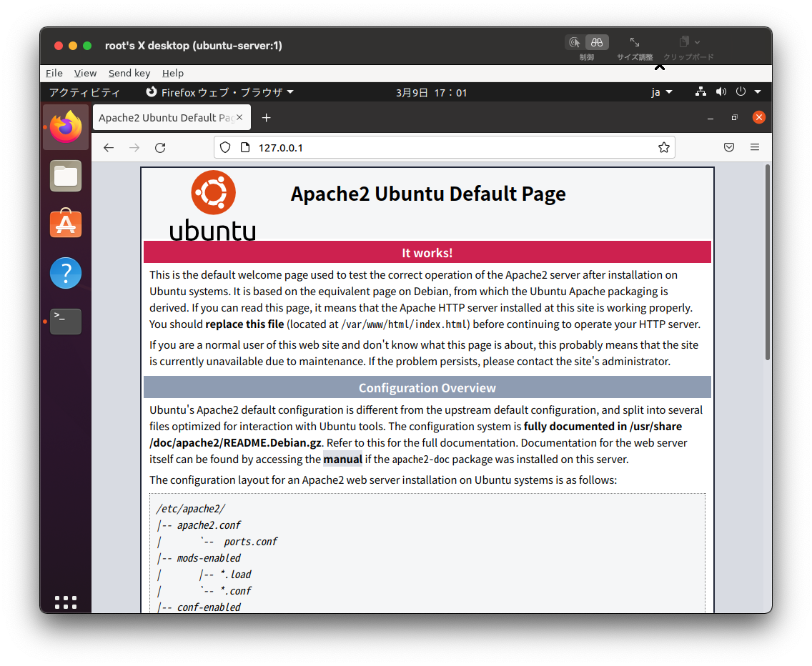Screen dimensions: 812x666
Task: Click the apache2.conf entry in listing
Action: (x=209, y=525)
